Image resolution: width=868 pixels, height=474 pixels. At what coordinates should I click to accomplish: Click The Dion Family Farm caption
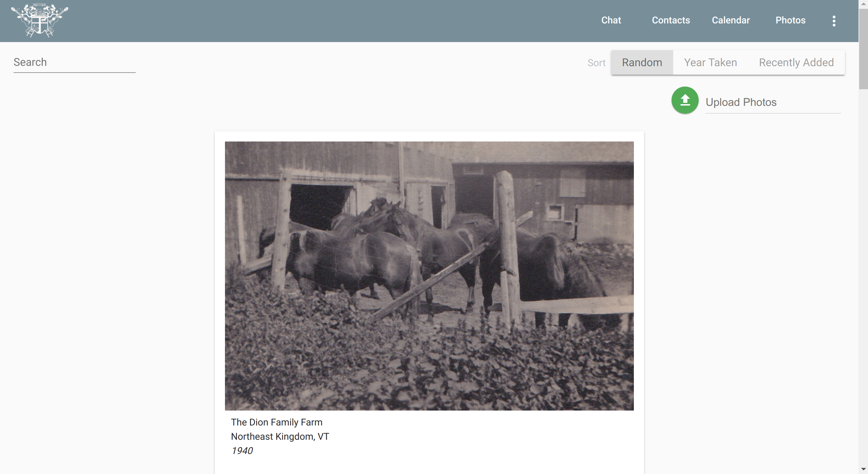277,422
